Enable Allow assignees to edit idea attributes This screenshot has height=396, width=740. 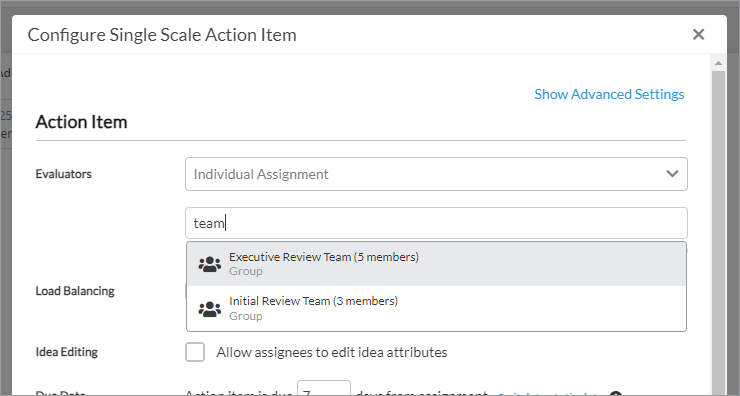pyautogui.click(x=195, y=352)
